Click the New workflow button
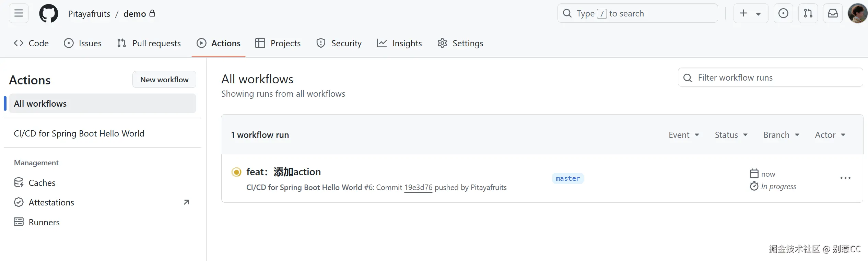The image size is (868, 261). (164, 80)
